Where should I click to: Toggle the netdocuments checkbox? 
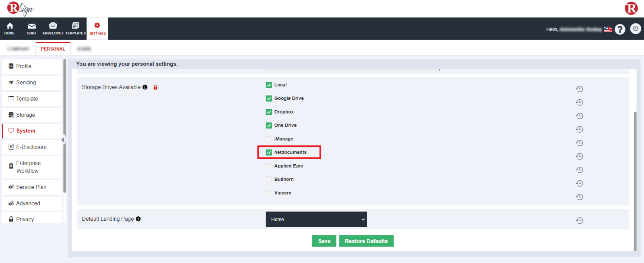(x=269, y=152)
